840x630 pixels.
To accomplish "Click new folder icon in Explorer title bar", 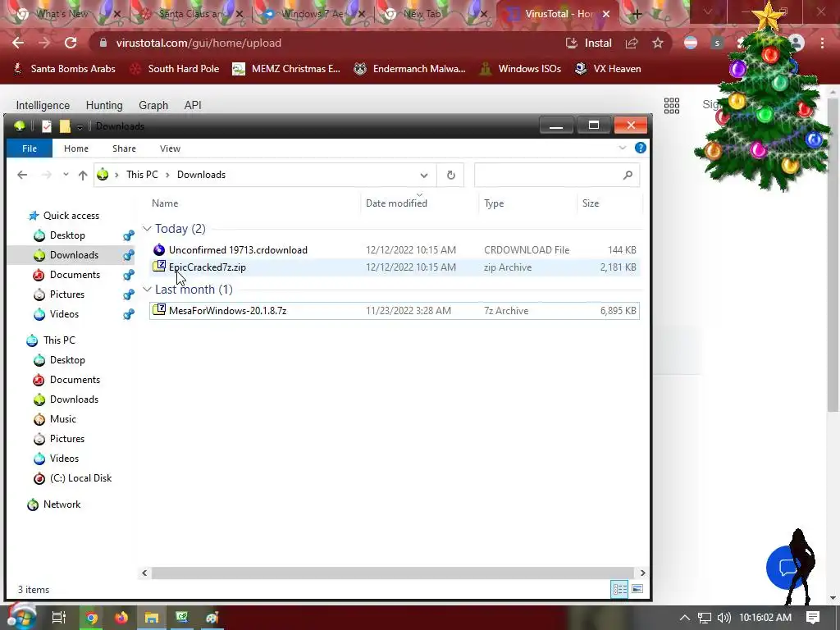I will click(65, 126).
